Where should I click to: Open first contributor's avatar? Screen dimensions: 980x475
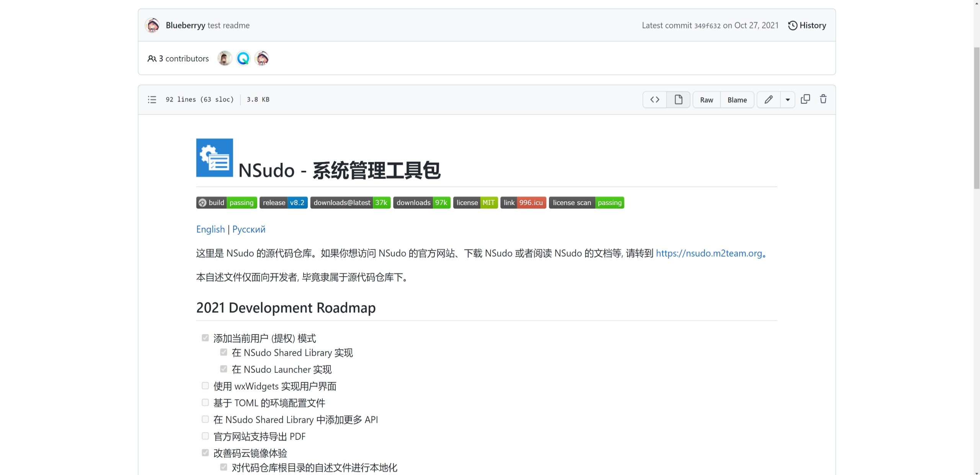coord(224,58)
